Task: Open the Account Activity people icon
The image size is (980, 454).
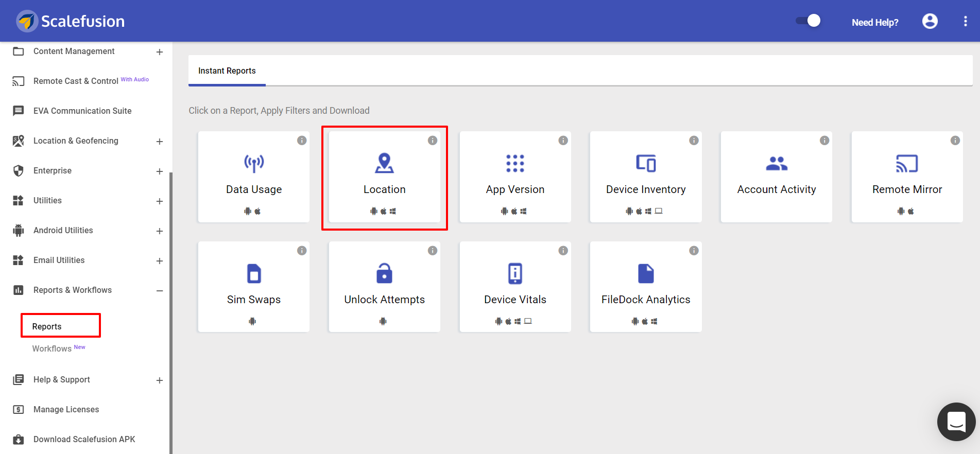Action: click(x=777, y=163)
